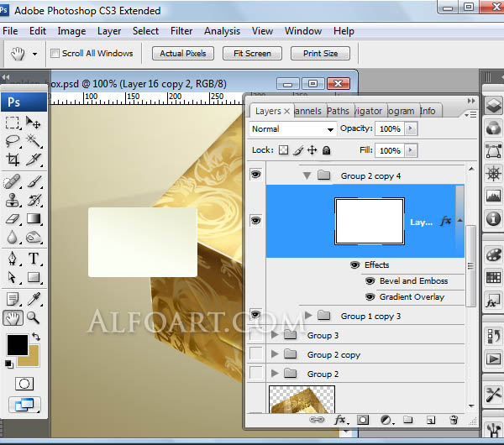Toggle Effects visibility eye

(354, 265)
